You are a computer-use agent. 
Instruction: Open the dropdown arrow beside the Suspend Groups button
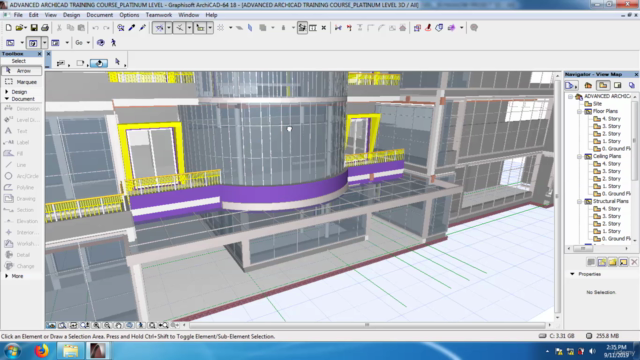[210, 28]
